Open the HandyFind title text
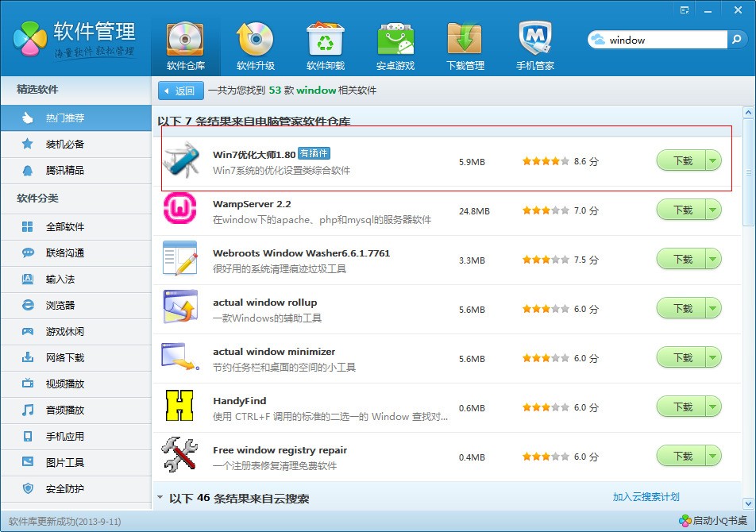756x532 pixels. click(x=240, y=401)
